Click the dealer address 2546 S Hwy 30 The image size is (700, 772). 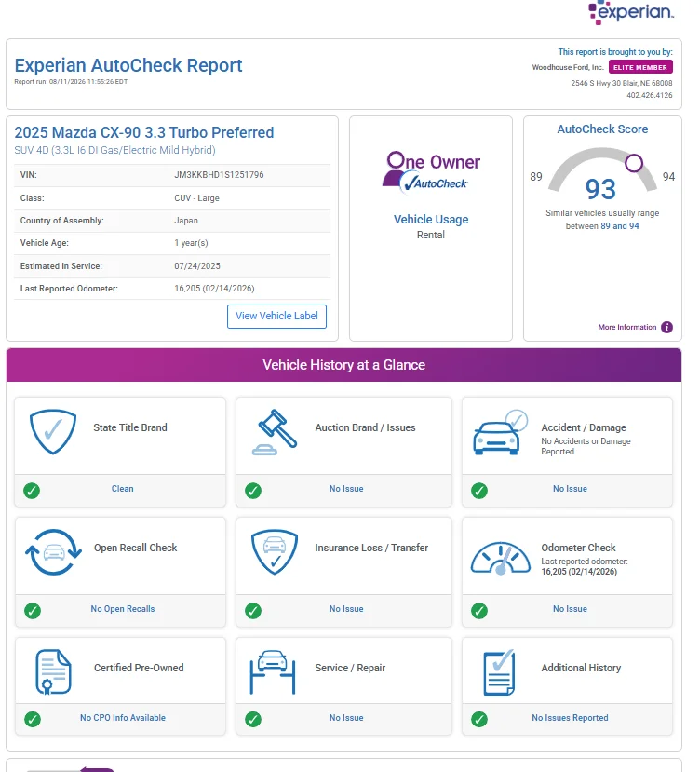pos(621,83)
